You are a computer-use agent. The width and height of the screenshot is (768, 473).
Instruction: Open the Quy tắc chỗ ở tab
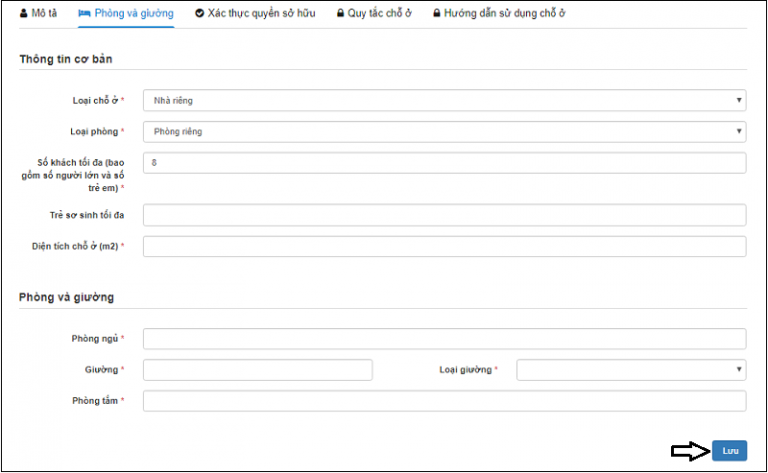[379, 14]
